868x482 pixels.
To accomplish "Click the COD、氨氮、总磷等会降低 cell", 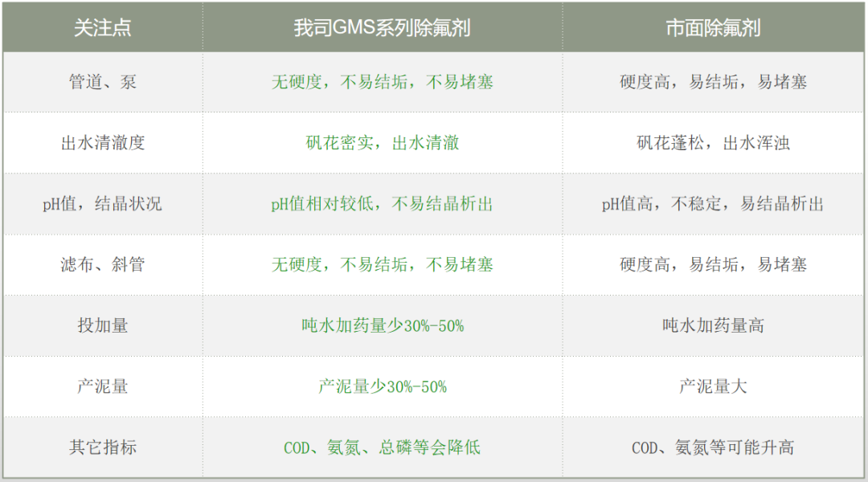I will click(382, 447).
